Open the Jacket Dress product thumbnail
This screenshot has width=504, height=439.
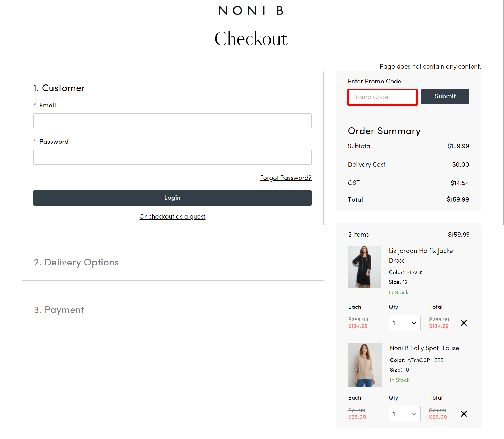(x=364, y=267)
